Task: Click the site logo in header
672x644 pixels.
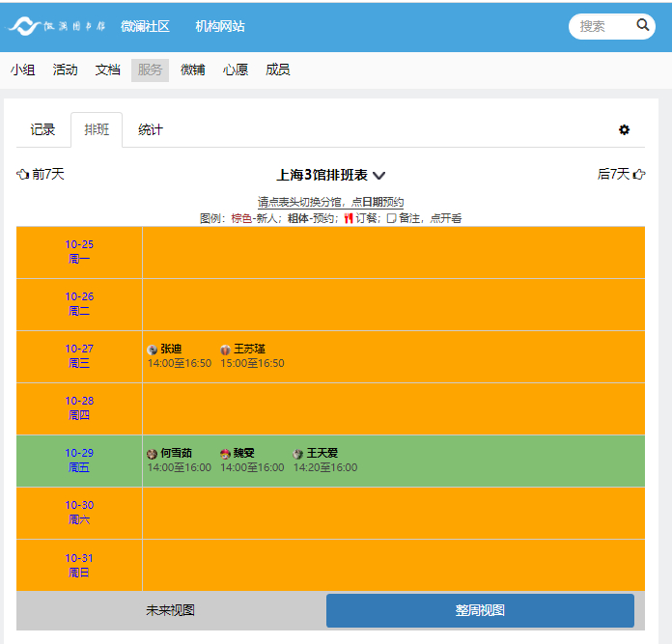Action: tap(58, 26)
